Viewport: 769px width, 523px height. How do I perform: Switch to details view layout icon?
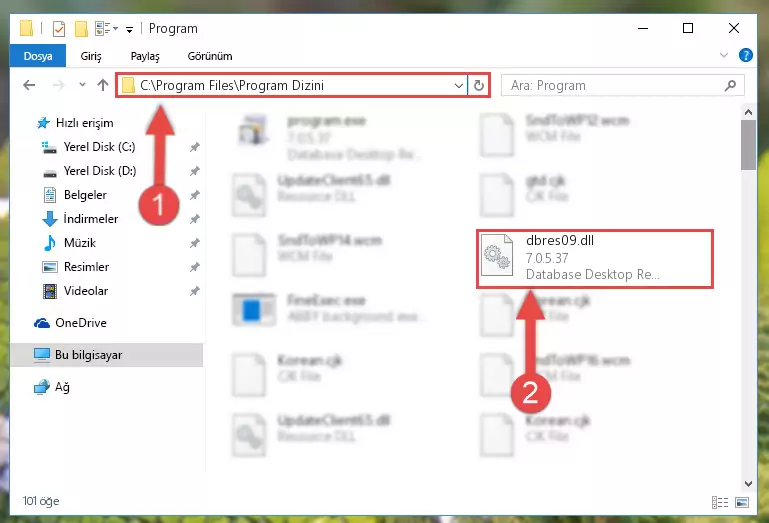719,502
